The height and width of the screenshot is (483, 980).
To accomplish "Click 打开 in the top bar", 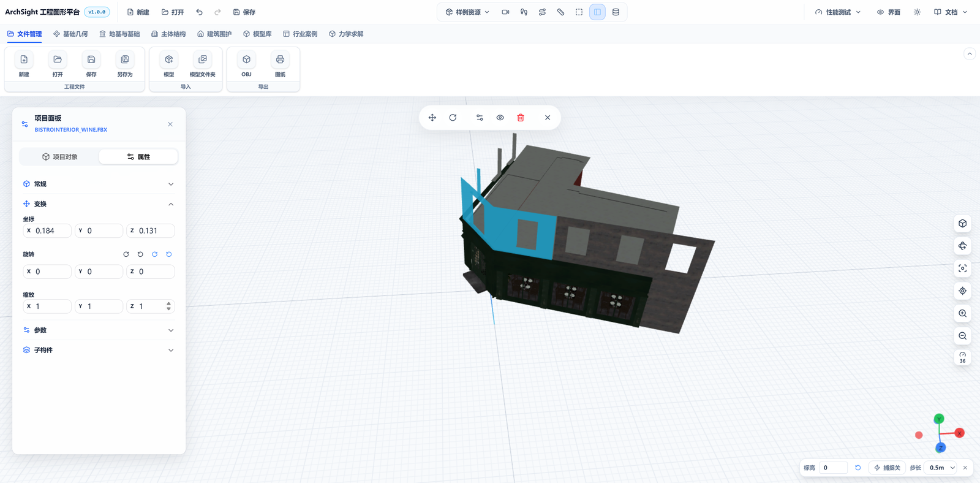I will click(x=173, y=12).
